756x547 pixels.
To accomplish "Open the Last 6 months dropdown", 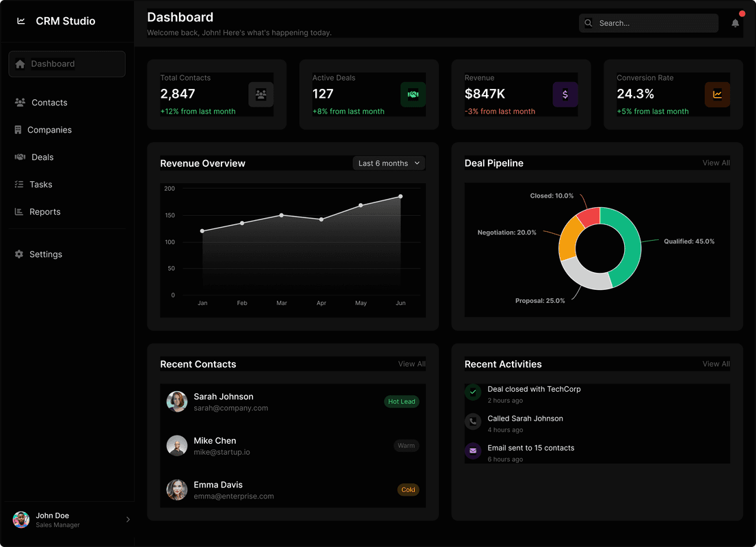I will [388, 163].
